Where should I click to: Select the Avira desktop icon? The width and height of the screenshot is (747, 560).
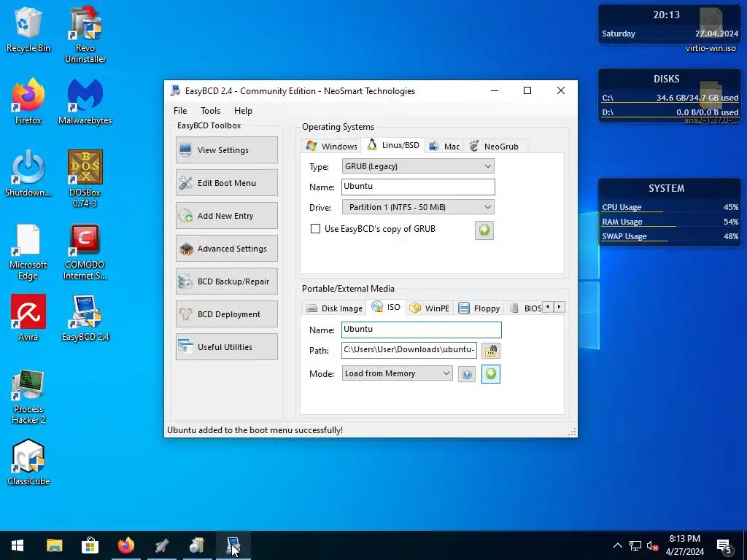pos(28,318)
